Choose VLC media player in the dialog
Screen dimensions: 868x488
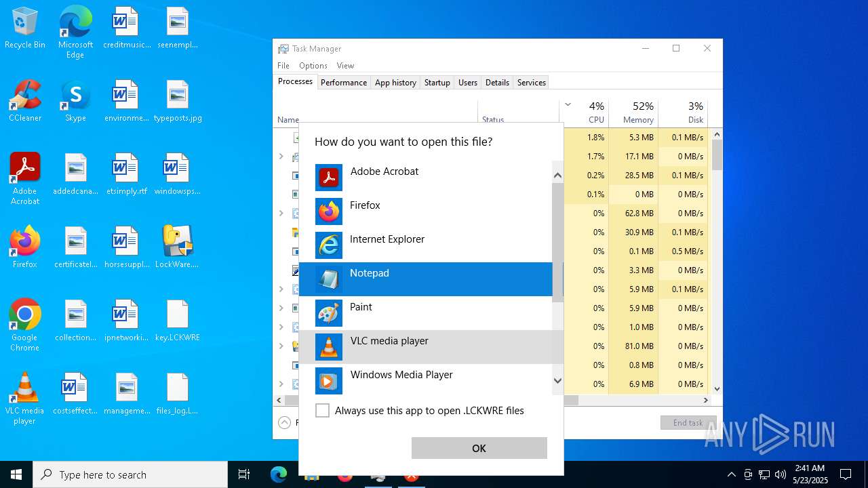pyautogui.click(x=425, y=347)
